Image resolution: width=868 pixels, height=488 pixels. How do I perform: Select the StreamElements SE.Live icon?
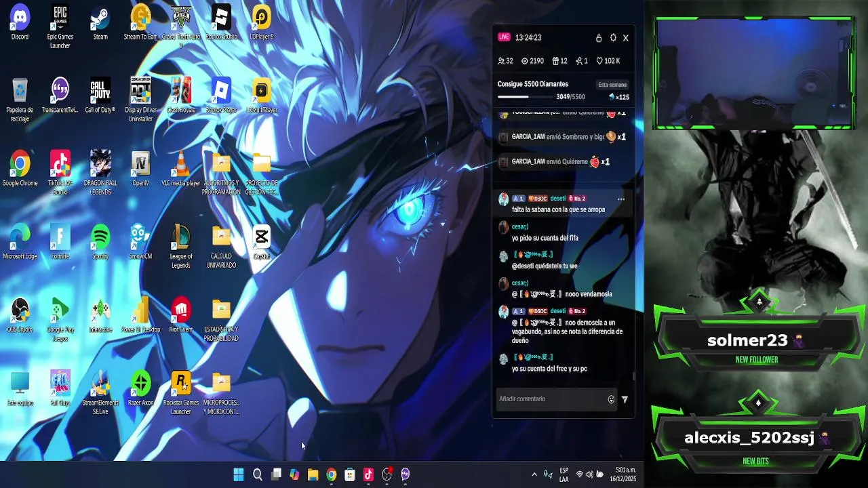coord(100,393)
